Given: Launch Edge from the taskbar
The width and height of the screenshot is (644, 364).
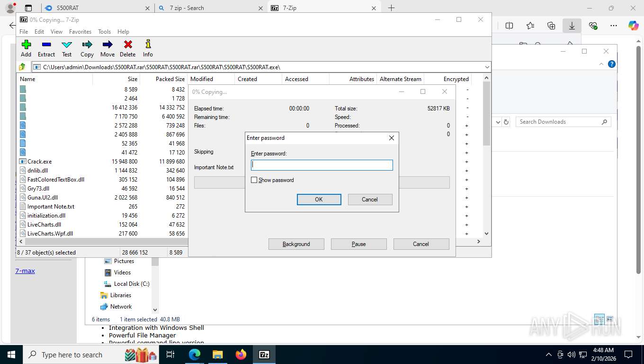Looking at the screenshot, I should coord(195,355).
